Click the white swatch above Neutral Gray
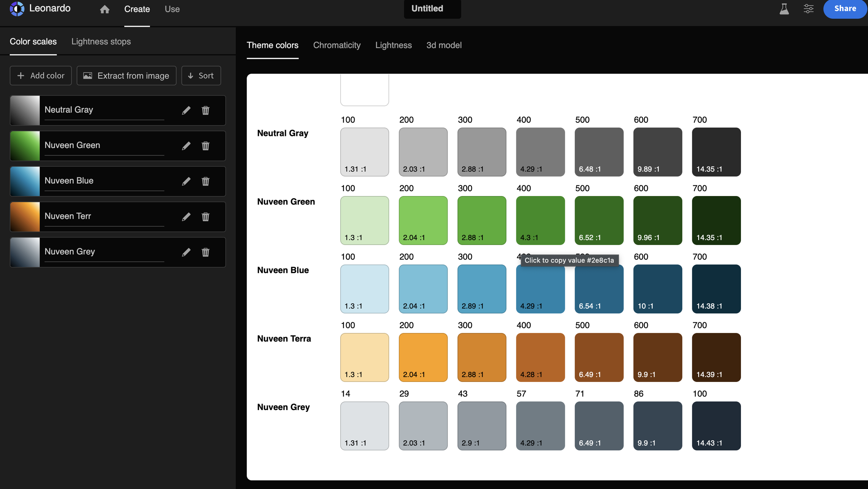 tap(365, 90)
